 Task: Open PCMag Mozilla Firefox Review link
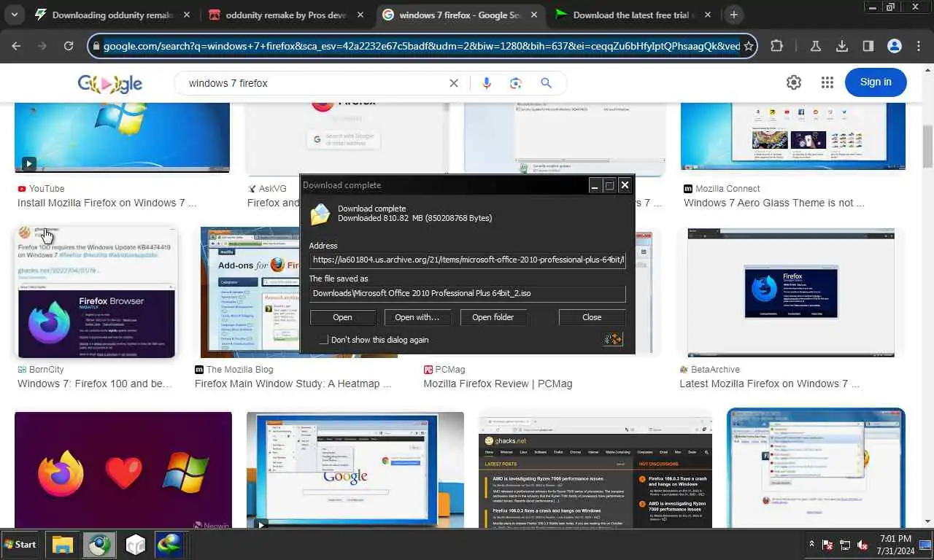click(498, 384)
